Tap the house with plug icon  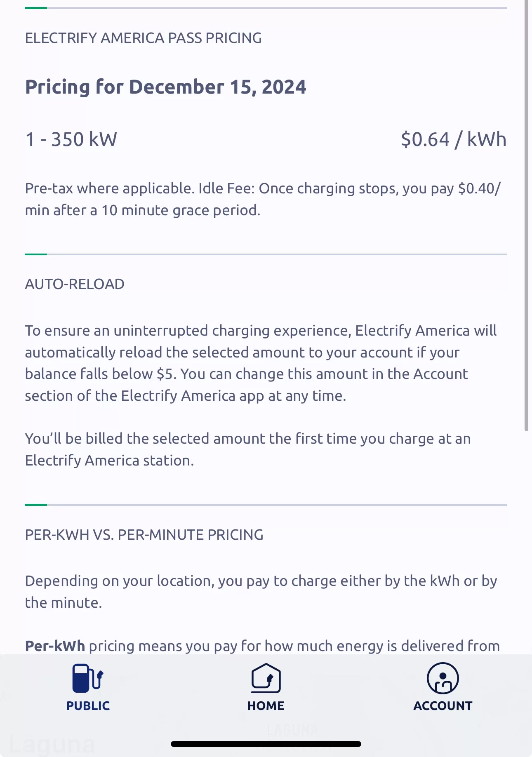(x=266, y=678)
